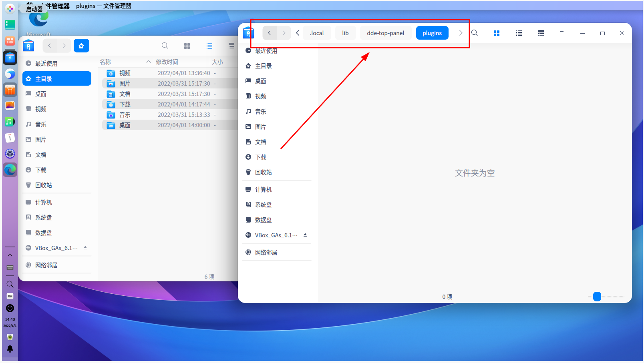
Task: Click the home breadcrumb in left window
Action: 81,46
